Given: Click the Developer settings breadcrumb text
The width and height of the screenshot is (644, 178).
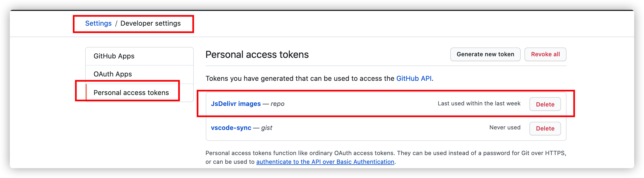Looking at the screenshot, I should point(151,23).
